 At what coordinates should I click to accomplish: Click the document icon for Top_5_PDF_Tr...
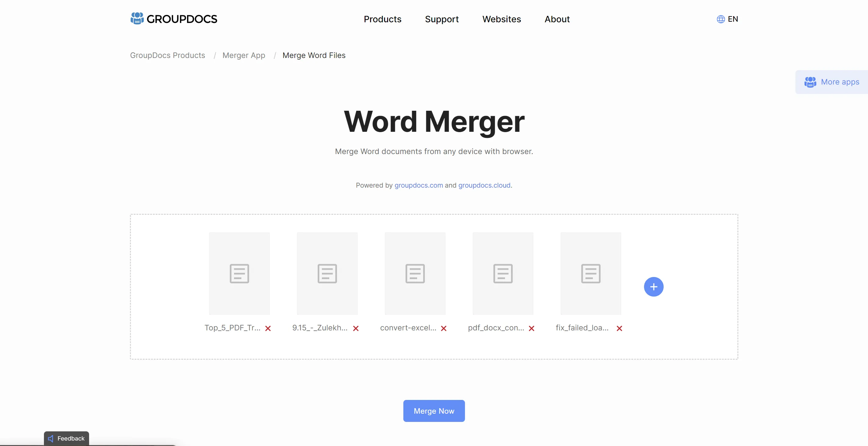point(239,274)
